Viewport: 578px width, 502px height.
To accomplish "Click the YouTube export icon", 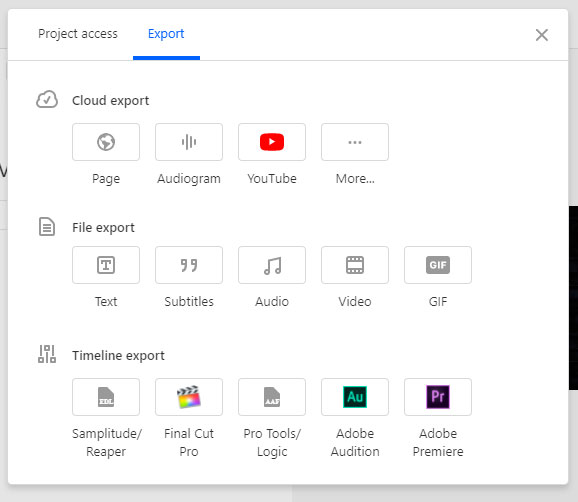I will tap(272, 142).
